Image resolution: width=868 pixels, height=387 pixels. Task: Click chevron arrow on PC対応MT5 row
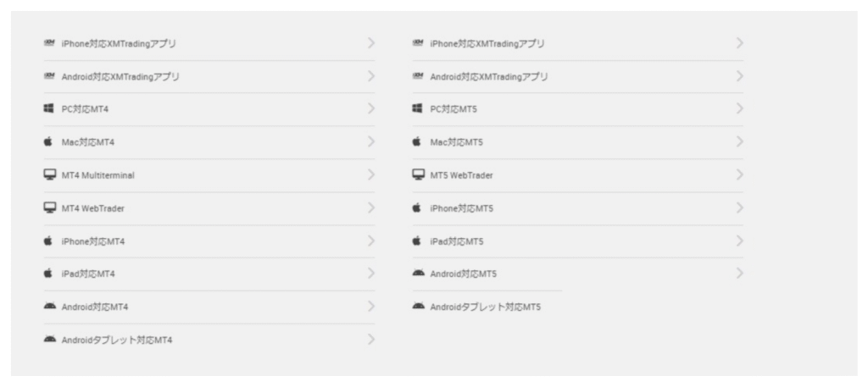[740, 109]
